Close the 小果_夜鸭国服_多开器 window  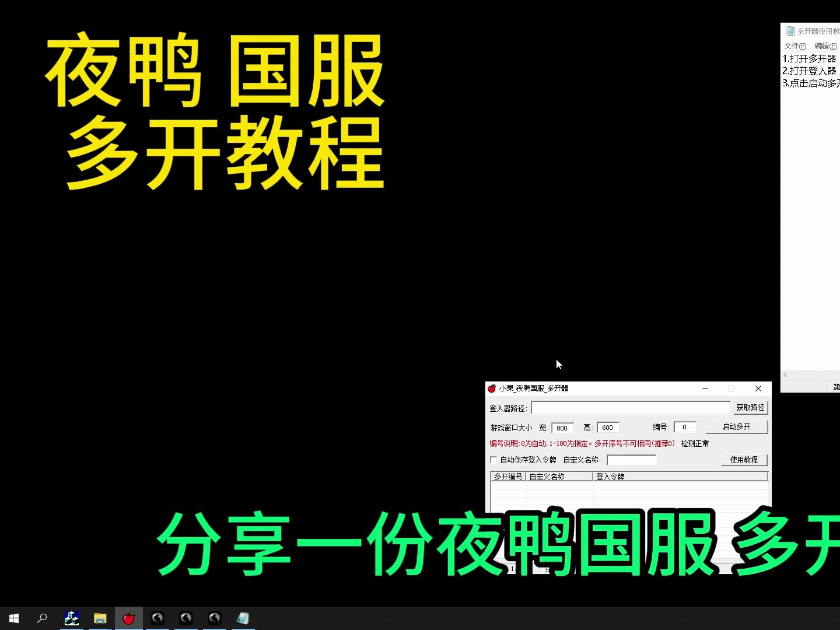(758, 388)
